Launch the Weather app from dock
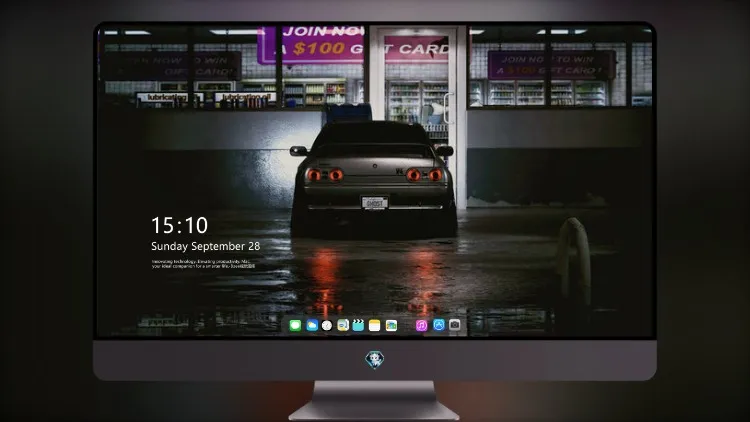 point(312,325)
